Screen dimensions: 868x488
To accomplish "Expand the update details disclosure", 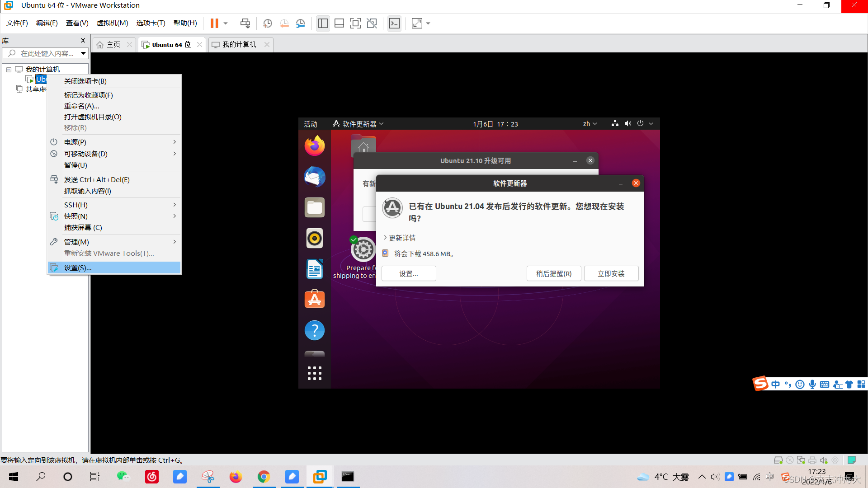I will point(400,238).
